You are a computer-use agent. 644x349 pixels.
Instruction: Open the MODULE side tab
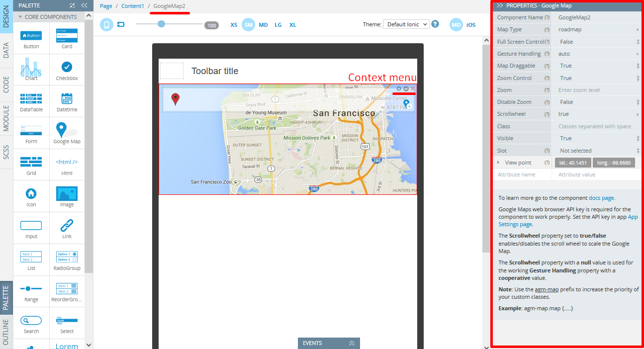pos(6,118)
